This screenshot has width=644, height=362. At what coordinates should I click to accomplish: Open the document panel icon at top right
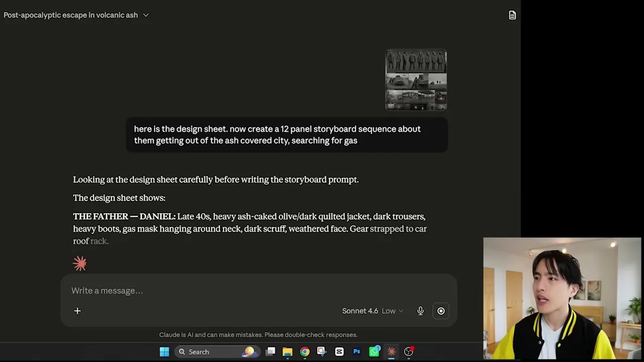click(x=512, y=15)
